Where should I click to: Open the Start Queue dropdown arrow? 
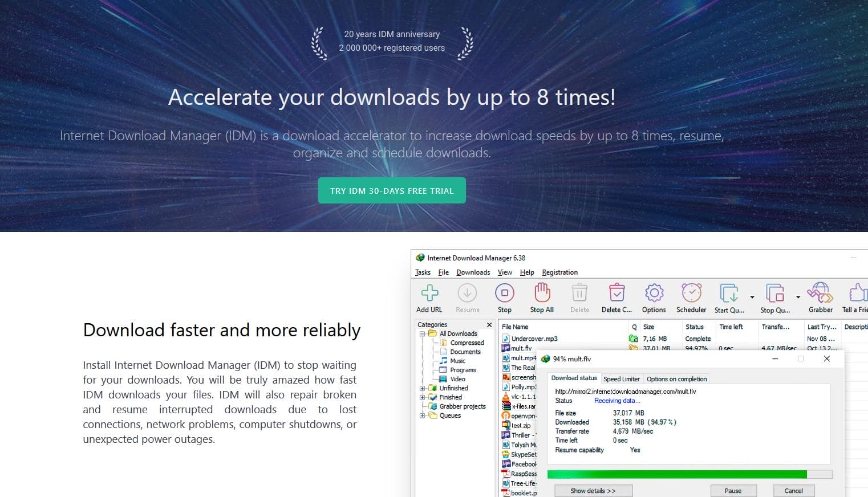[752, 297]
